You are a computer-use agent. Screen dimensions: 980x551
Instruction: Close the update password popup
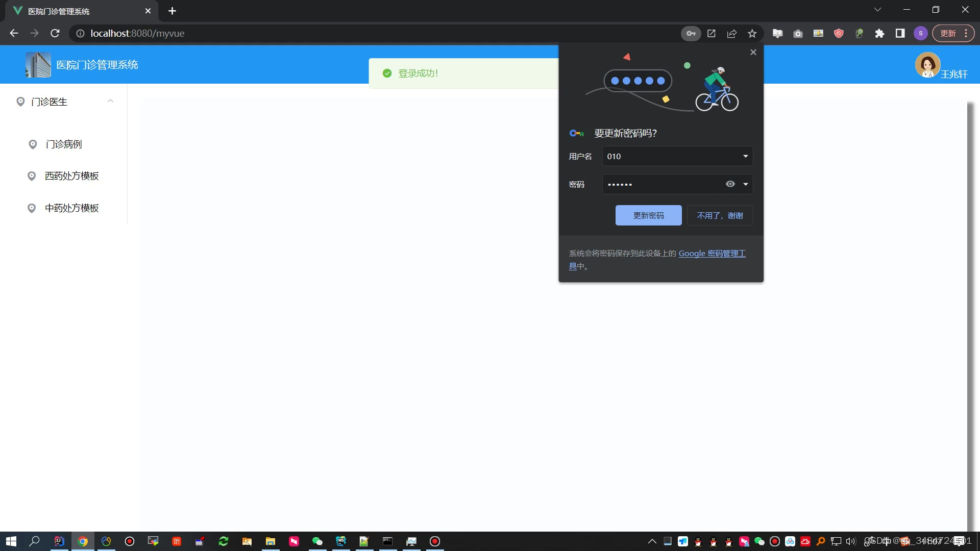753,53
